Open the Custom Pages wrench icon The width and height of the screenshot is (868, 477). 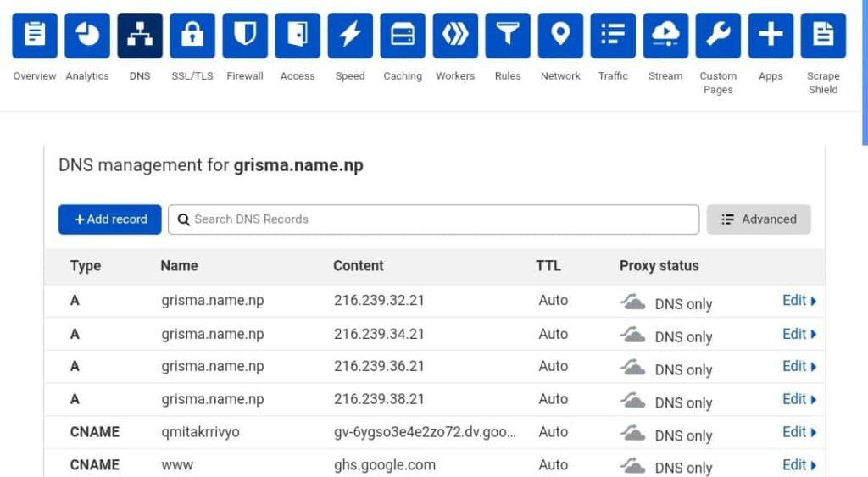coord(718,36)
